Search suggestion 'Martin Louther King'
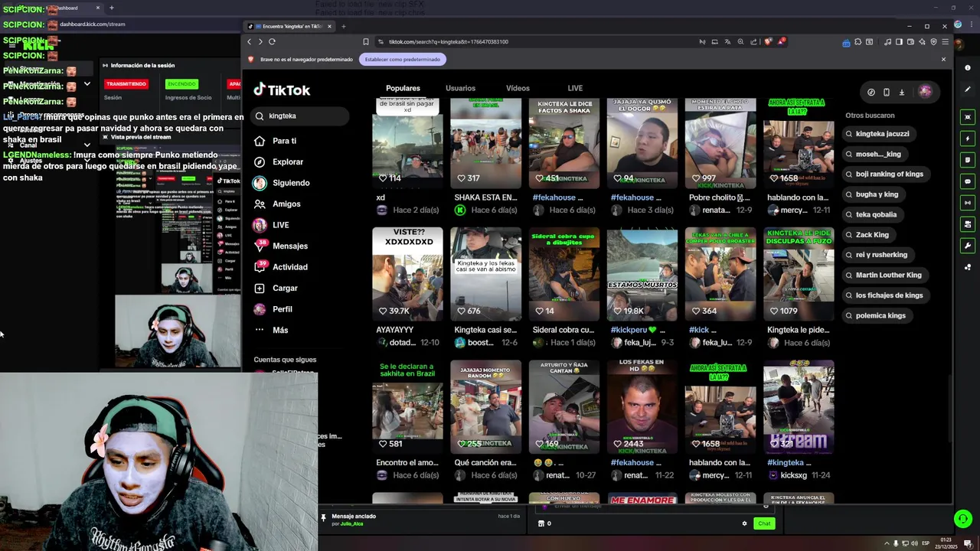This screenshot has height=551, width=980. 884,275
